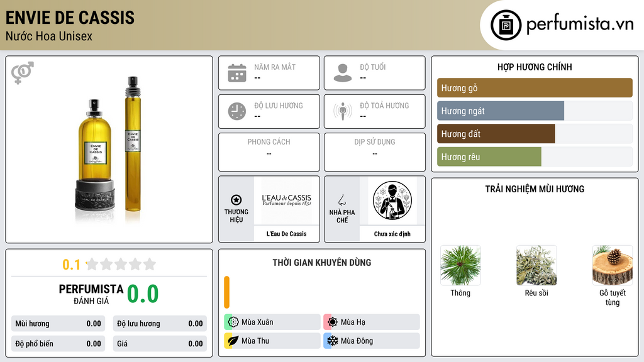This screenshot has height=362, width=644.
Task: Click the Thời gian khuyên dùng heading
Action: click(322, 263)
